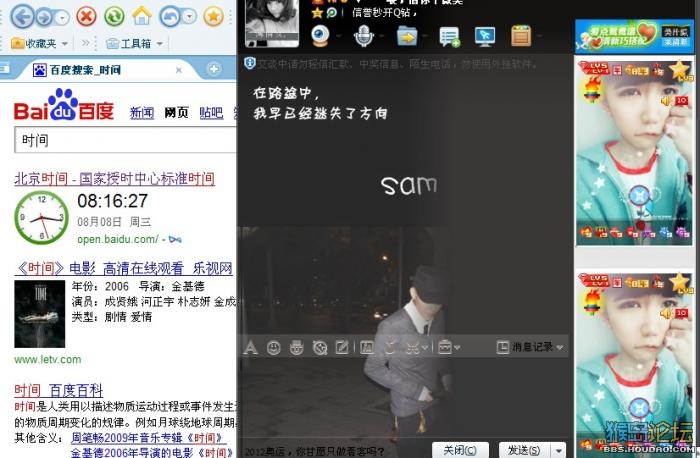Click the Time movie poster thumbnail

click(40, 314)
